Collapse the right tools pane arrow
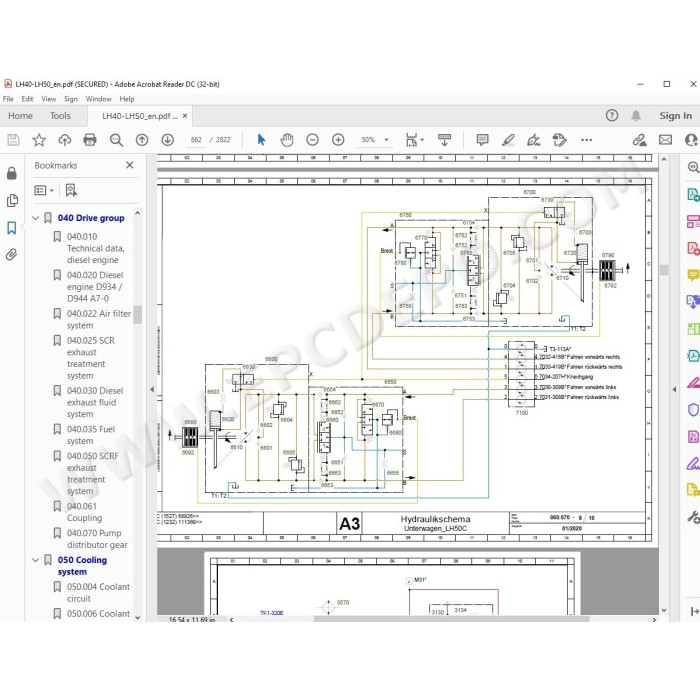Image resolution: width=700 pixels, height=700 pixels. point(674,389)
